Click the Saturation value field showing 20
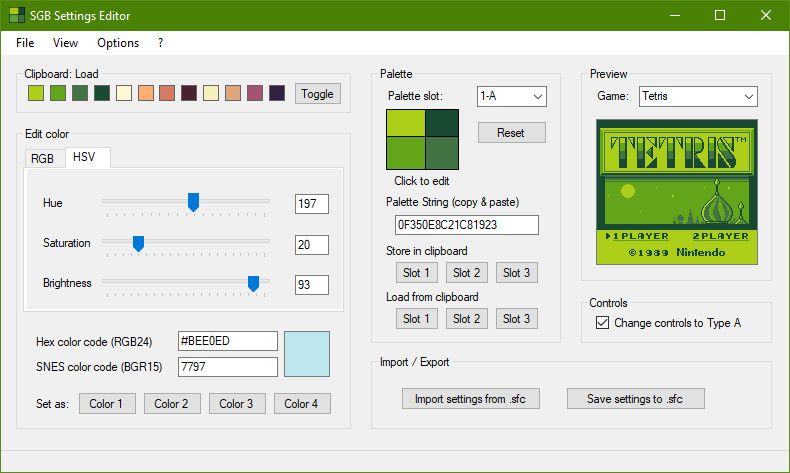The height and width of the screenshot is (473, 790). coord(312,245)
